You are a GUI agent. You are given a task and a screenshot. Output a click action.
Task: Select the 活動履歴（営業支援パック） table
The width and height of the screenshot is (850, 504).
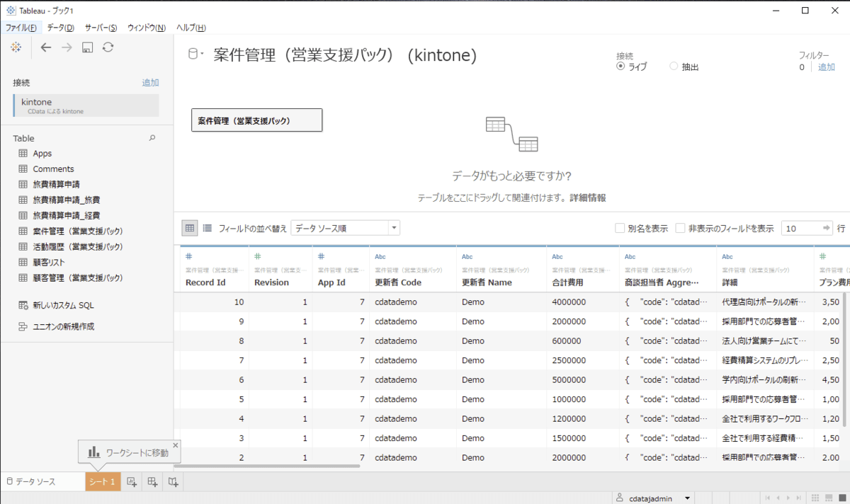[78, 247]
